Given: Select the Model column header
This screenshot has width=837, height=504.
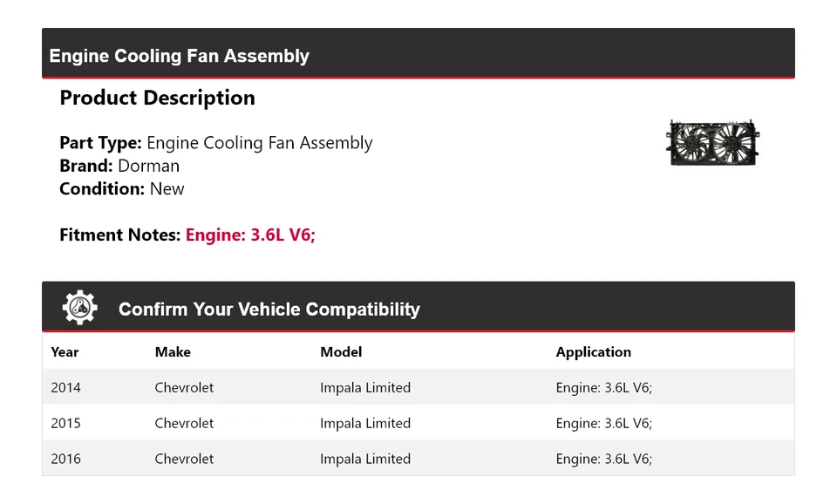Looking at the screenshot, I should tap(341, 352).
